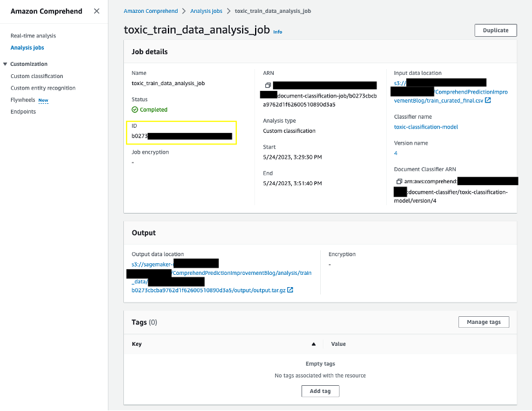
Task: Open Custom entity recognition page
Action: click(x=43, y=88)
